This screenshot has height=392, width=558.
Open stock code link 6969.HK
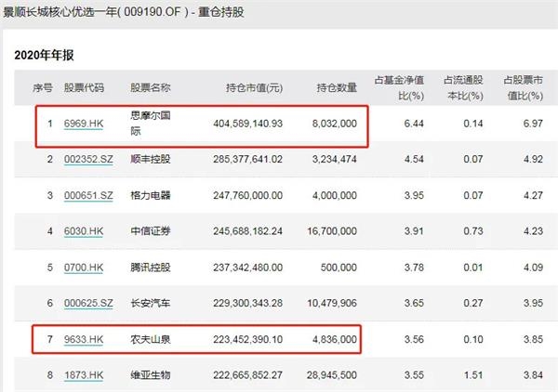coord(84,124)
